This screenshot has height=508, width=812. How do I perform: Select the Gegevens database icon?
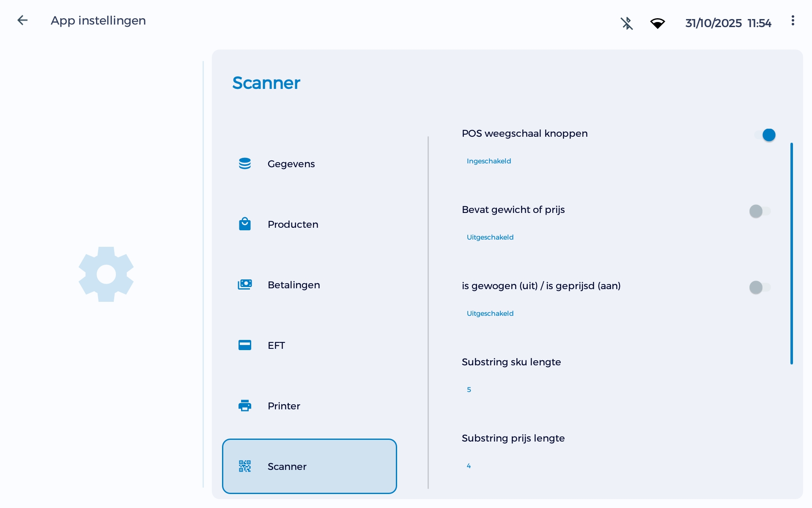coord(245,163)
